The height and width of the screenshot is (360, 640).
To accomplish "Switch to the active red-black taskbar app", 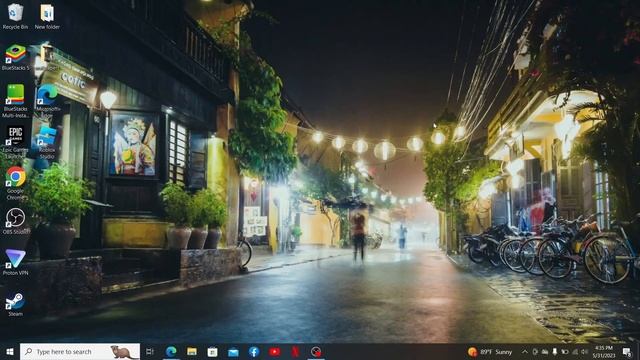I will 316,351.
